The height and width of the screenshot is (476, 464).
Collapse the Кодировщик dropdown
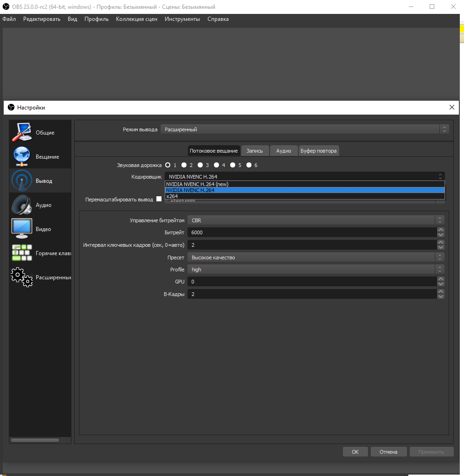tap(304, 177)
